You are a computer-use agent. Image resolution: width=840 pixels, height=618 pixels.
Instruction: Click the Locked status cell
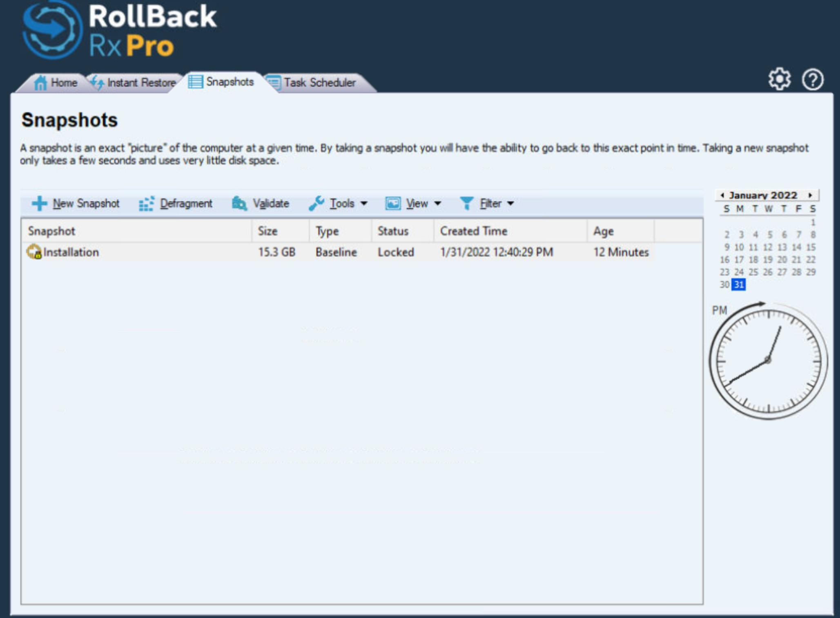pos(396,252)
